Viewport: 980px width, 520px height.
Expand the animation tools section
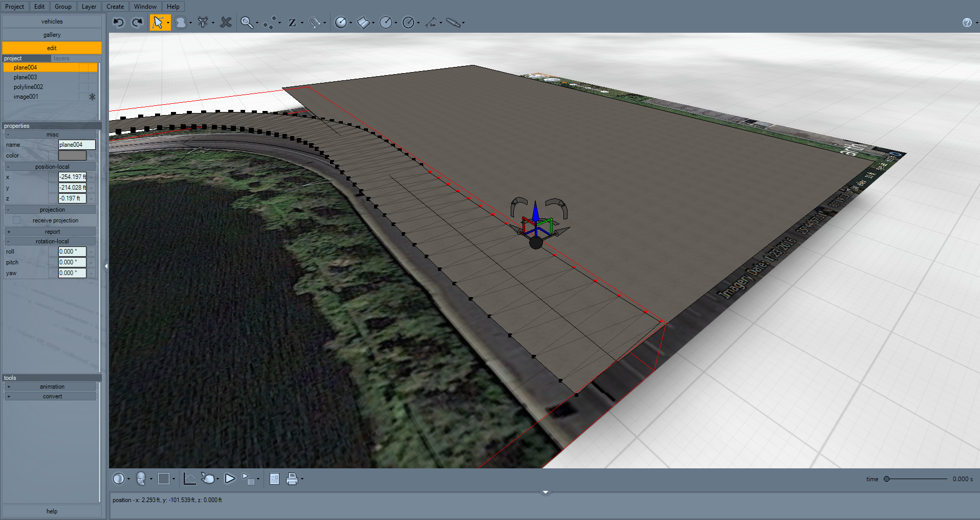8,387
